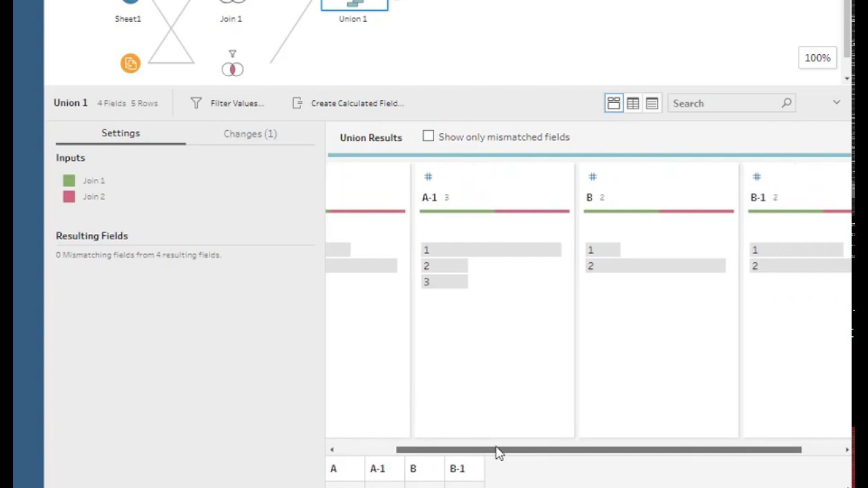
Task: Select value 2 in B-1 field
Action: [x=800, y=266]
